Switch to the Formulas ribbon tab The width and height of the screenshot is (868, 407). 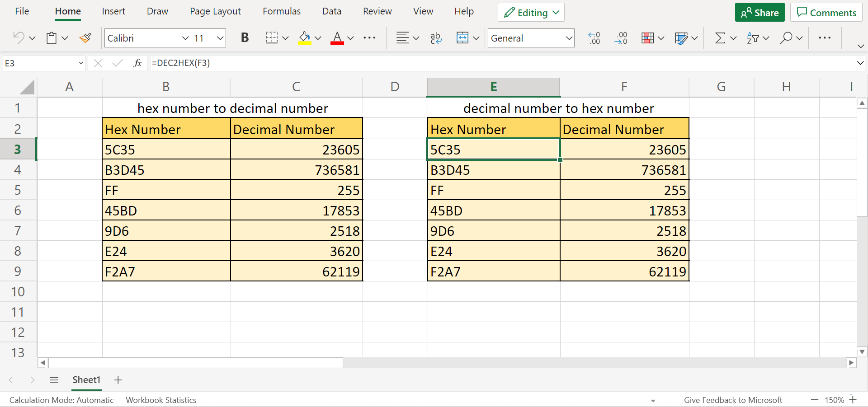[281, 11]
